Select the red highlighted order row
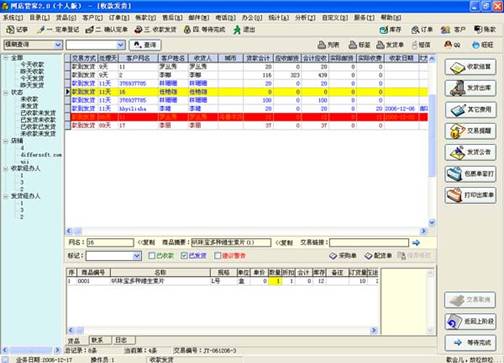Image resolution: width=504 pixels, height=363 pixels. [247, 117]
